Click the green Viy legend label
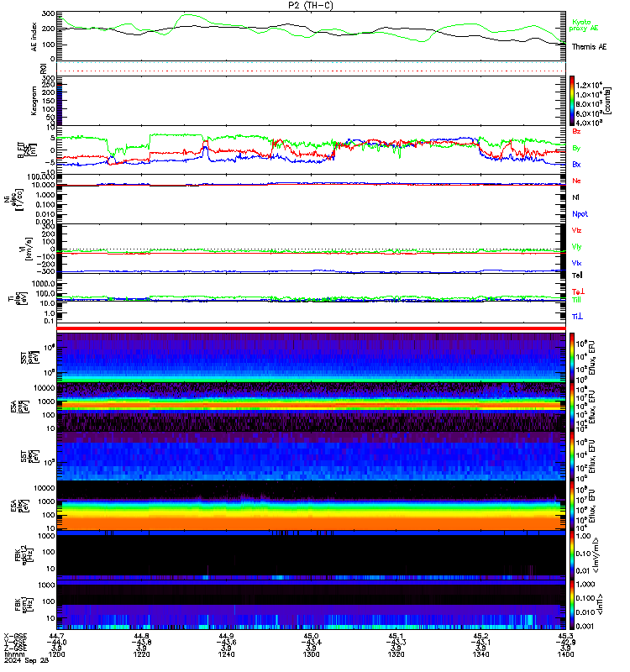 576,247
